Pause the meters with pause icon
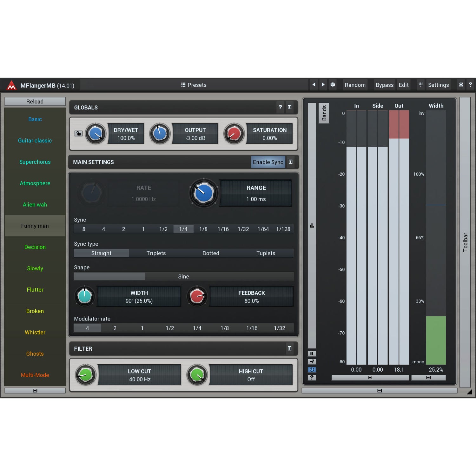The image size is (476, 476). pos(312,354)
